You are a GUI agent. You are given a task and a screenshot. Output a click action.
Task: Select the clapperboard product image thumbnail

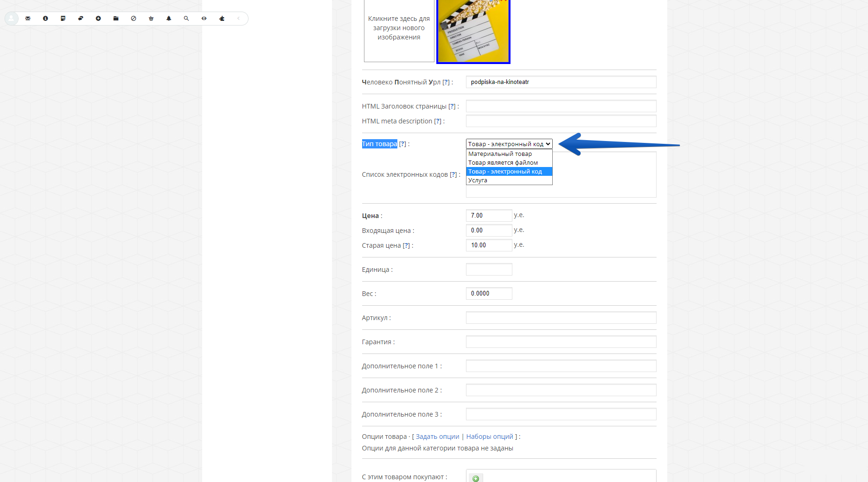(473, 32)
